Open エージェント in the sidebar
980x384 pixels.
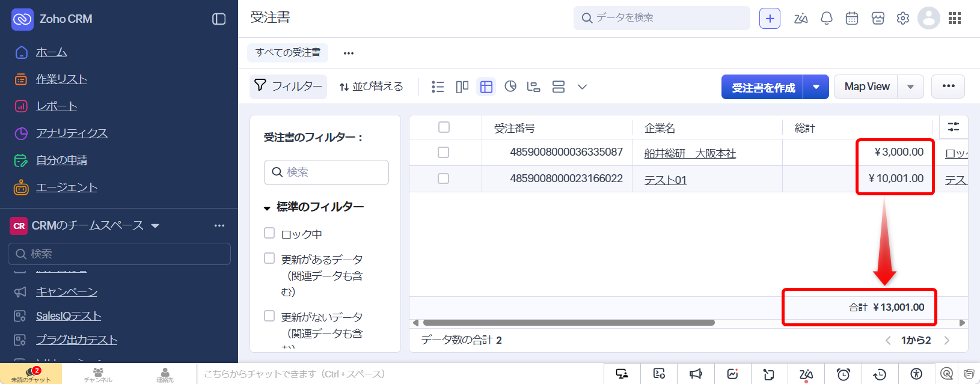click(67, 187)
